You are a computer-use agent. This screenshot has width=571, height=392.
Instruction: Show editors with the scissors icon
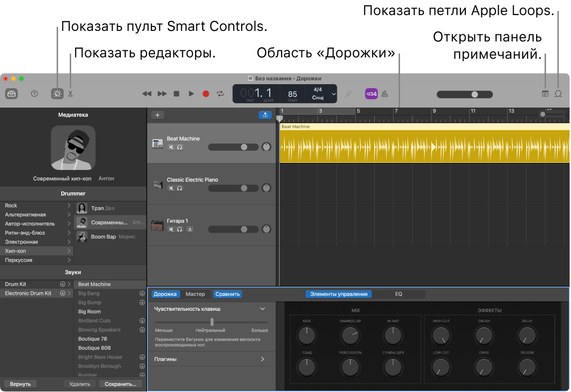(70, 94)
